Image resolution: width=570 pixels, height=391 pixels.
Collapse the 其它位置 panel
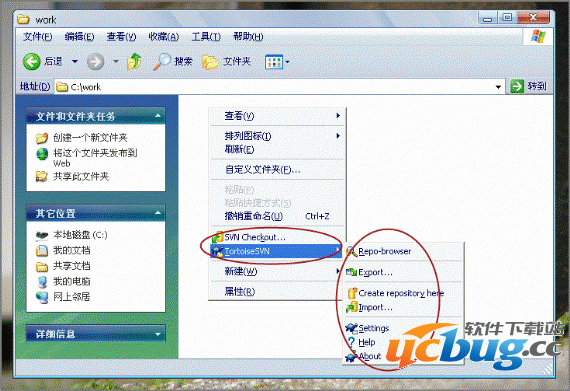(158, 213)
